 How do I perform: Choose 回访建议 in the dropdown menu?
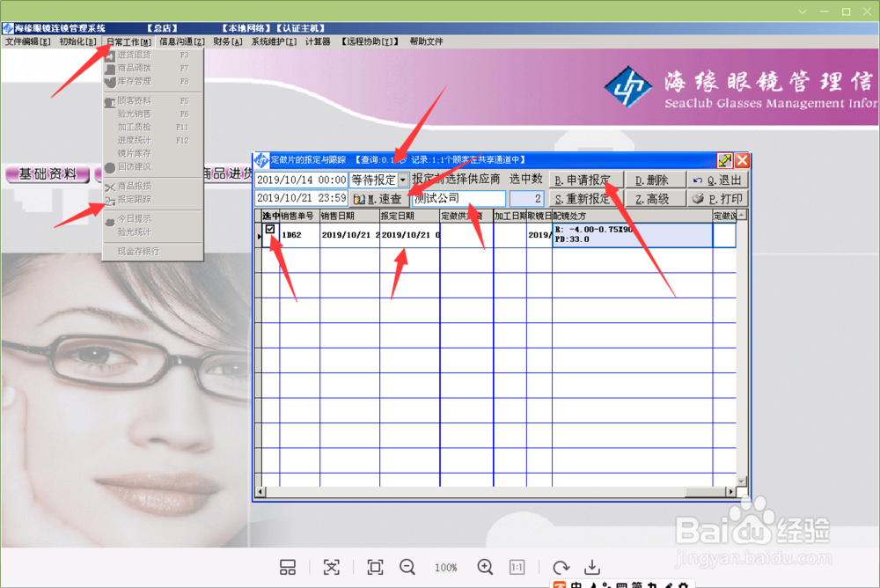[x=152, y=166]
